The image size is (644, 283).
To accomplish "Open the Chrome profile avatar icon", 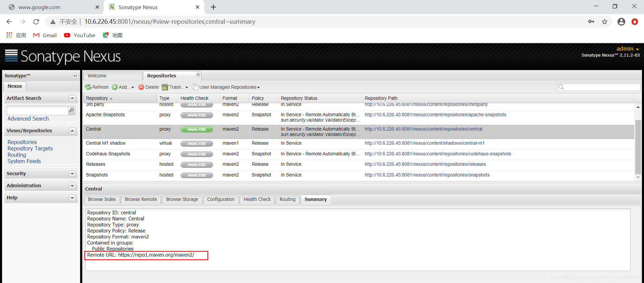I will [x=621, y=22].
